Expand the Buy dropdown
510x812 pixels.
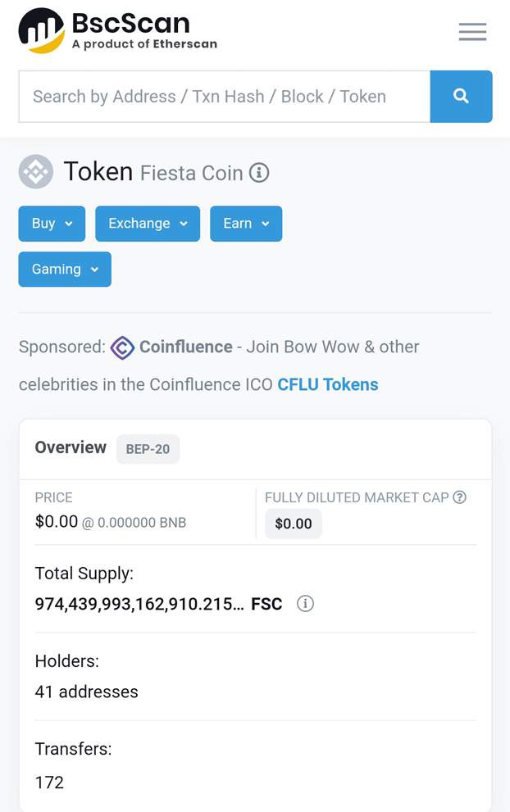[51, 223]
